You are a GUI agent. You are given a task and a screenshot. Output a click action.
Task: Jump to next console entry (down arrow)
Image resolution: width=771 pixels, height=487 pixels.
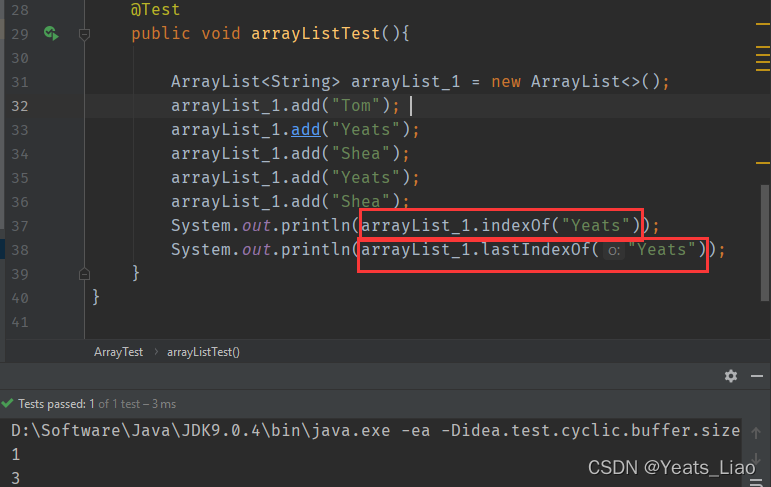tap(756, 457)
